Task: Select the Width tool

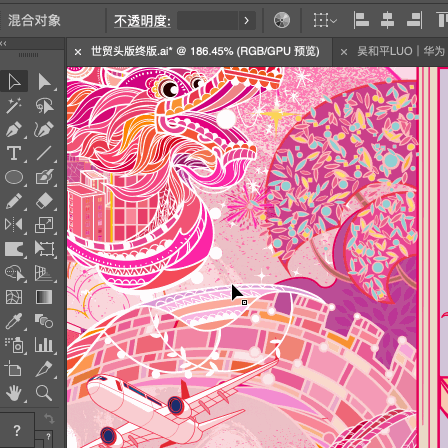Action: click(14, 249)
